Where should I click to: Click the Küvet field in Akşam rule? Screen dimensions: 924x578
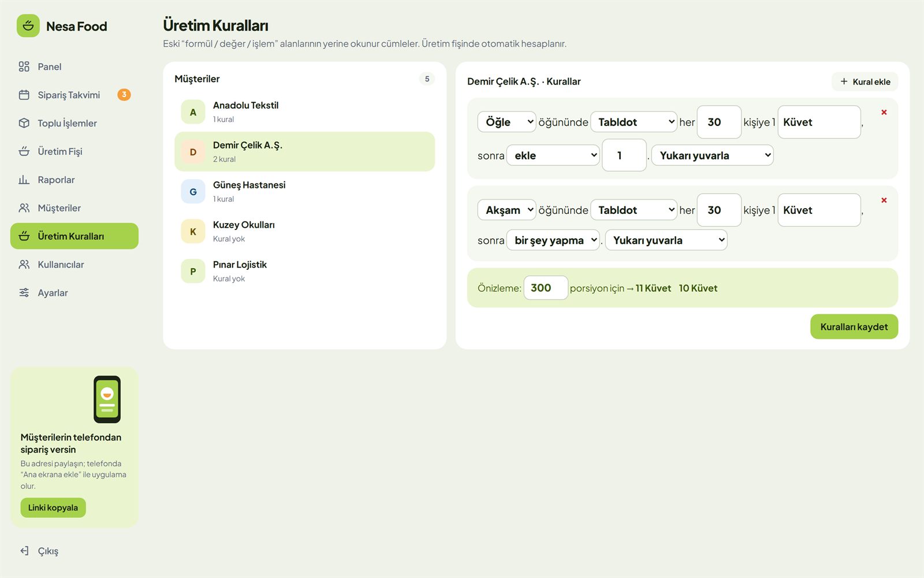coord(819,210)
